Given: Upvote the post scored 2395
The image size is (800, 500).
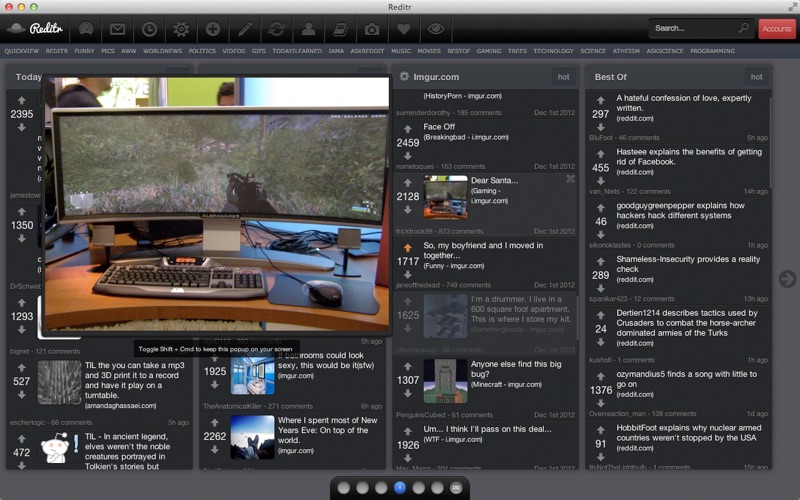Looking at the screenshot, I should pyautogui.click(x=21, y=101).
